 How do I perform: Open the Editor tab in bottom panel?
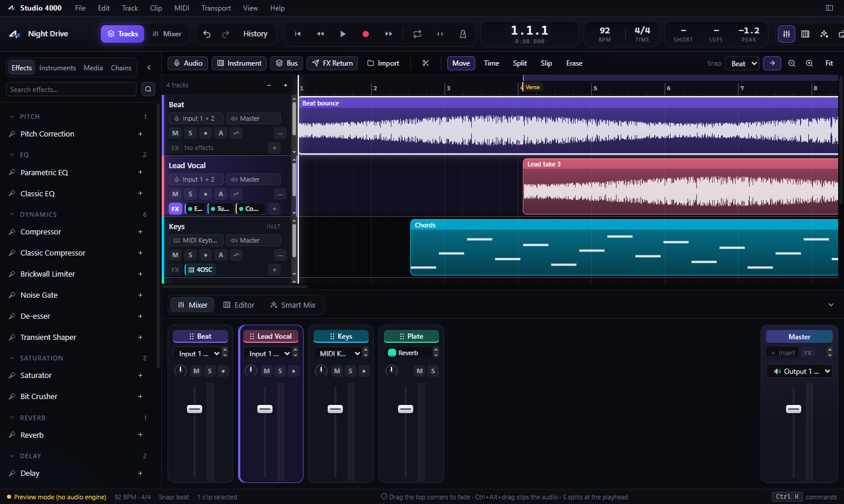click(x=239, y=305)
